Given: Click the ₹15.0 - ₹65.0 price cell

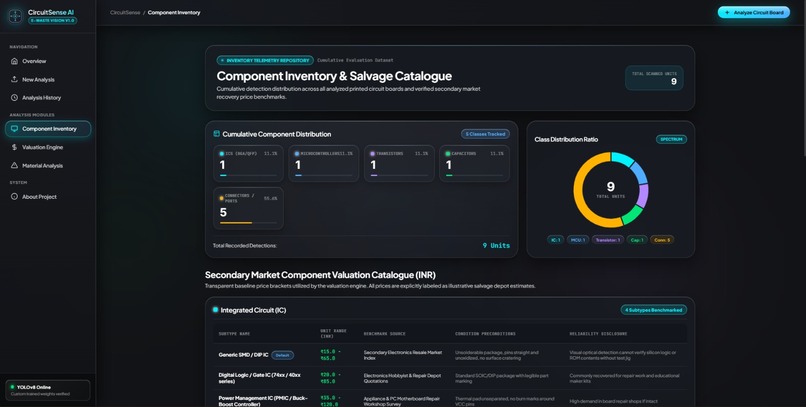Looking at the screenshot, I should 330,355.
